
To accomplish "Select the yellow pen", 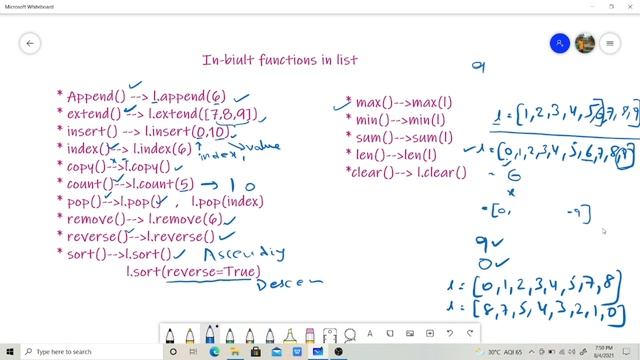I will [190, 335].
